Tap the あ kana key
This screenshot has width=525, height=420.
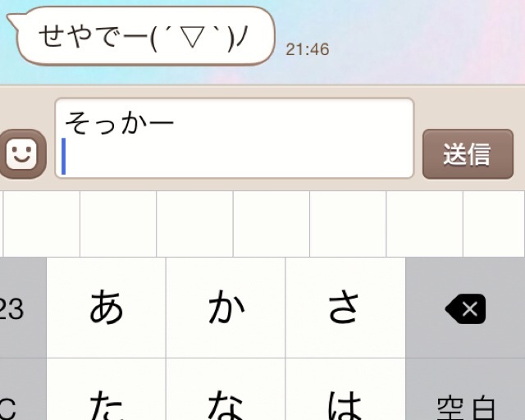pos(106,308)
